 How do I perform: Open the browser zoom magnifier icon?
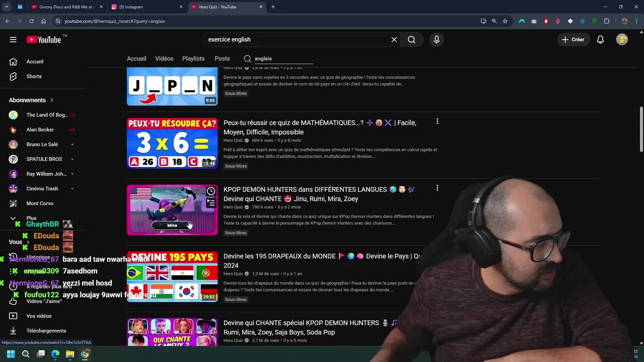point(494,21)
